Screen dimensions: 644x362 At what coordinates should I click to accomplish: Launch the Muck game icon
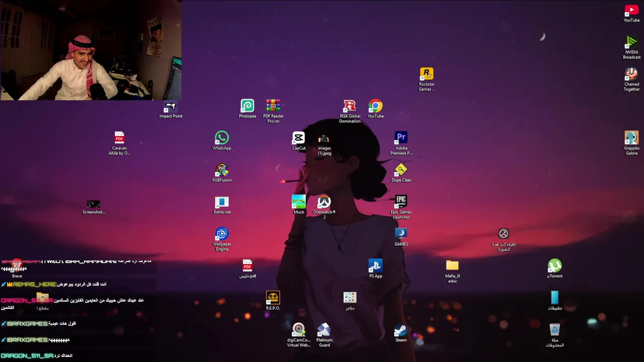(x=299, y=205)
